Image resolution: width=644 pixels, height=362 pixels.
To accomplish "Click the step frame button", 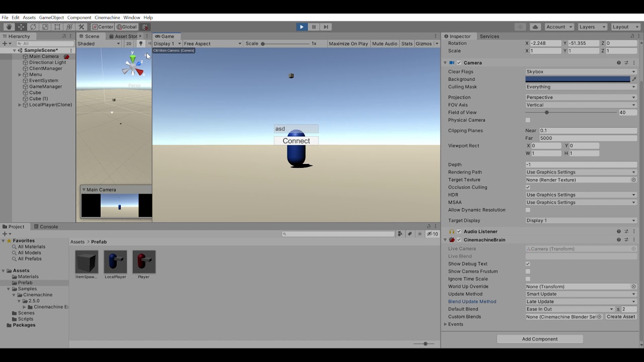I will pos(326,27).
